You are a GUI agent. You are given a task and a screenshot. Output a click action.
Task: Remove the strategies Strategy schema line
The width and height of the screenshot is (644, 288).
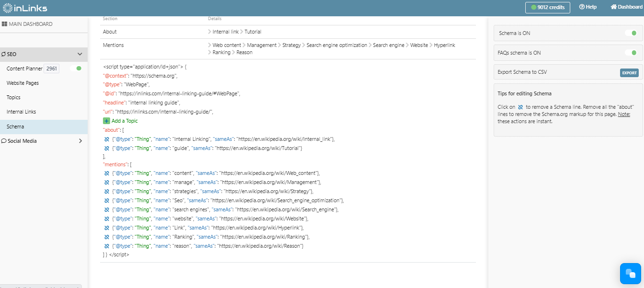[x=107, y=191]
